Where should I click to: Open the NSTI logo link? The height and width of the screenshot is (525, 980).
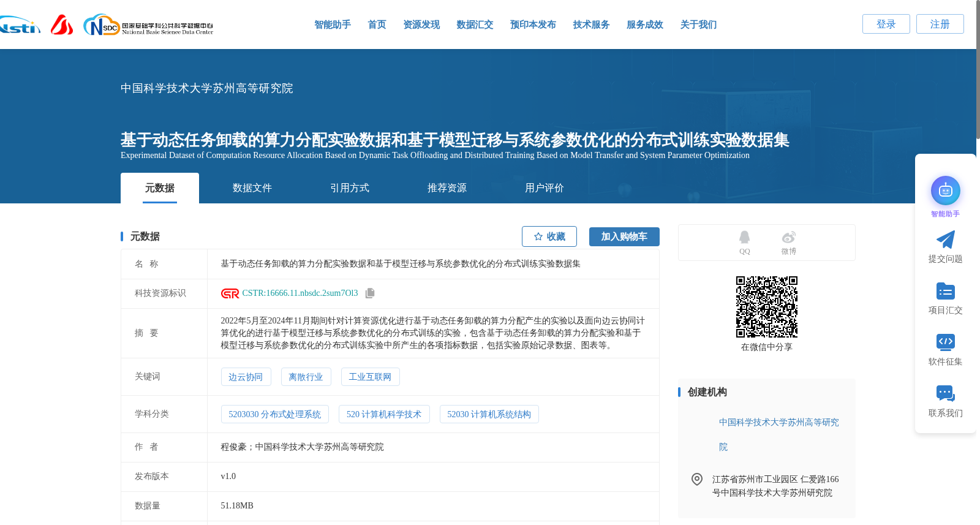(x=20, y=25)
